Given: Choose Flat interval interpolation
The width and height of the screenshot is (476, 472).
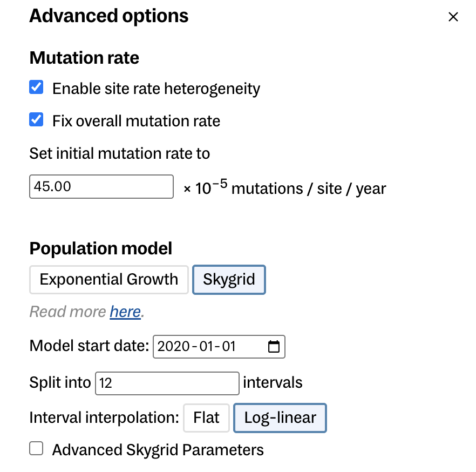Looking at the screenshot, I should coord(207,418).
